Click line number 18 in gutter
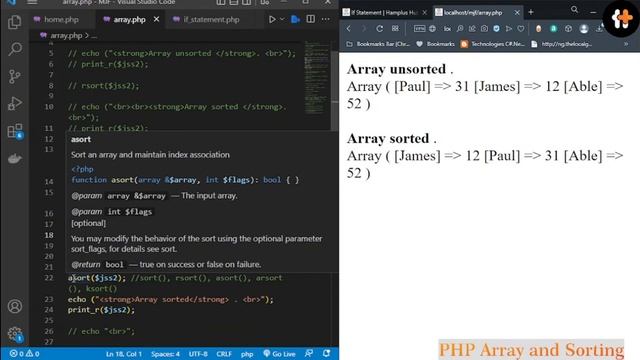The image size is (640, 360). 49,235
